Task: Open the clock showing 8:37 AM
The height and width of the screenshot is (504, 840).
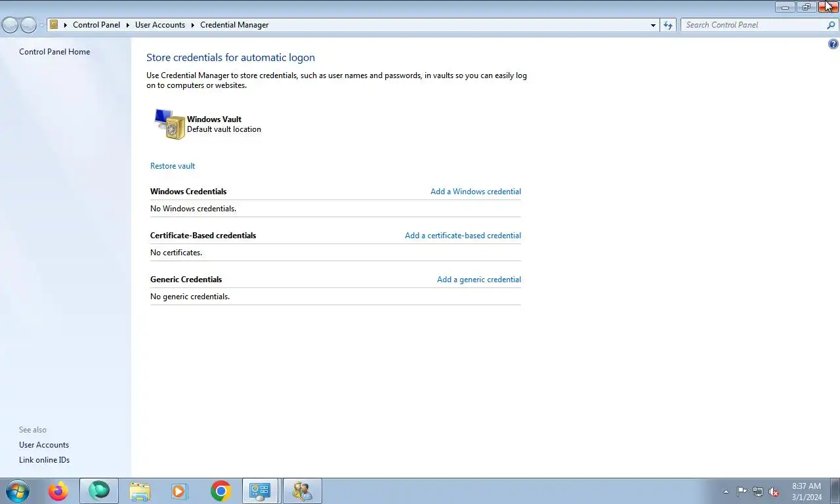Action: tap(807, 492)
